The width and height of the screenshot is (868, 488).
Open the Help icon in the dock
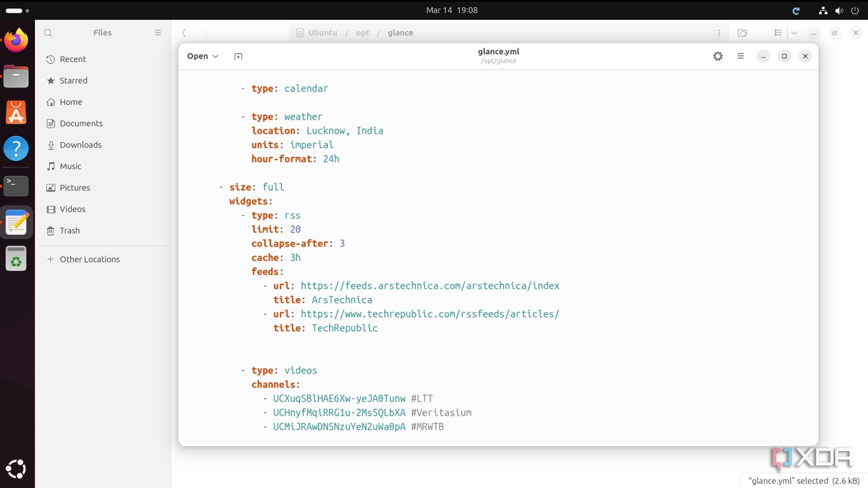click(x=16, y=149)
